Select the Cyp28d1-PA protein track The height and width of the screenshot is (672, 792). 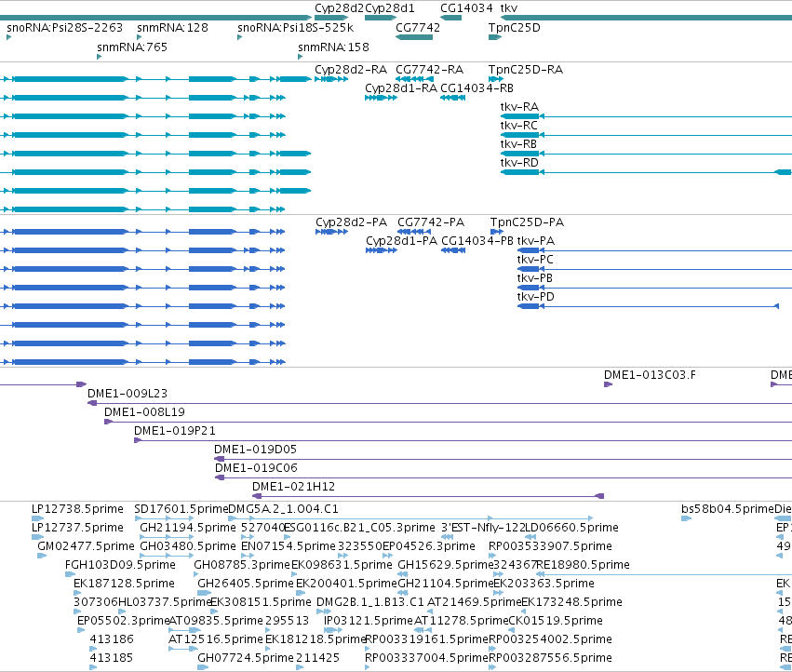[401, 241]
